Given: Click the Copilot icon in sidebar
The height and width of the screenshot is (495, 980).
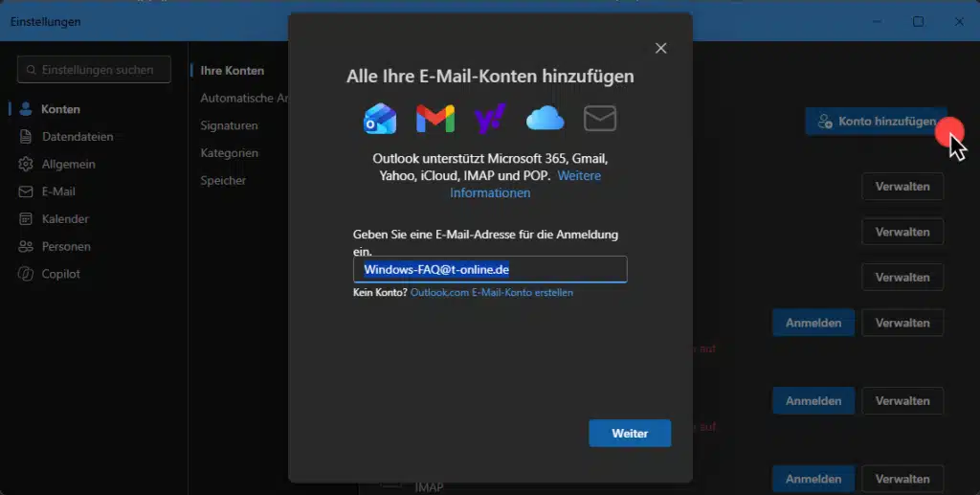Looking at the screenshot, I should (x=26, y=274).
